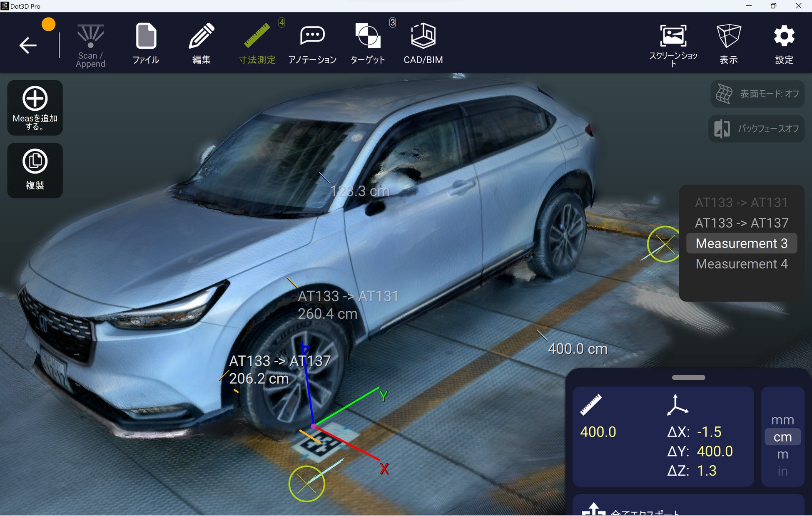Toggle 表面モード surface mode off button
The image size is (812, 516).
click(x=757, y=94)
